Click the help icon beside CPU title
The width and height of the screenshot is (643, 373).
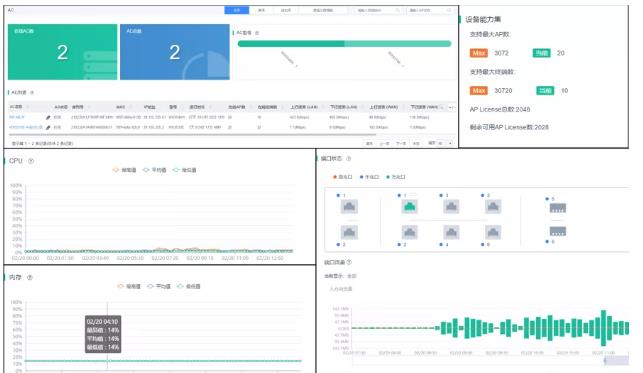click(x=31, y=161)
